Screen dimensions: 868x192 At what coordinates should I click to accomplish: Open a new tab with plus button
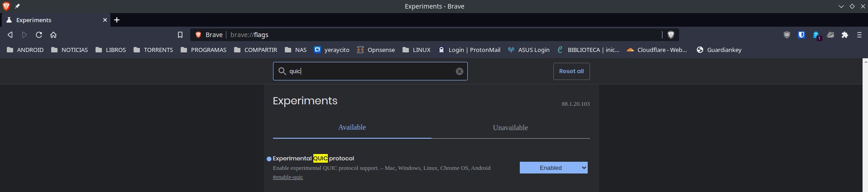pyautogui.click(x=117, y=20)
